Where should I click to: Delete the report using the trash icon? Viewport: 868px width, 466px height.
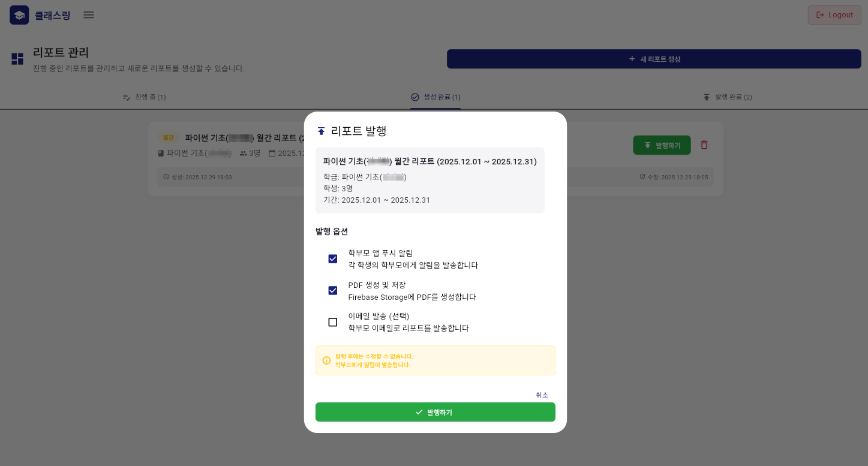[x=704, y=145]
